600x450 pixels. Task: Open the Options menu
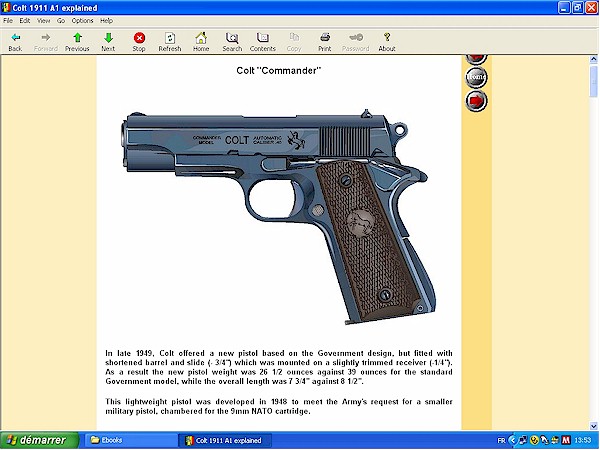coord(82,21)
